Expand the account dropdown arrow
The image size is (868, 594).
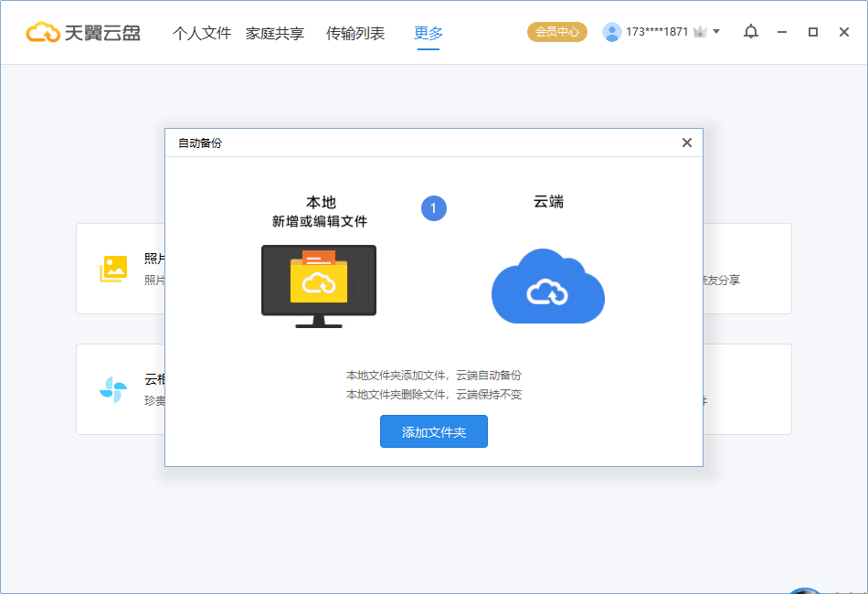coord(716,32)
